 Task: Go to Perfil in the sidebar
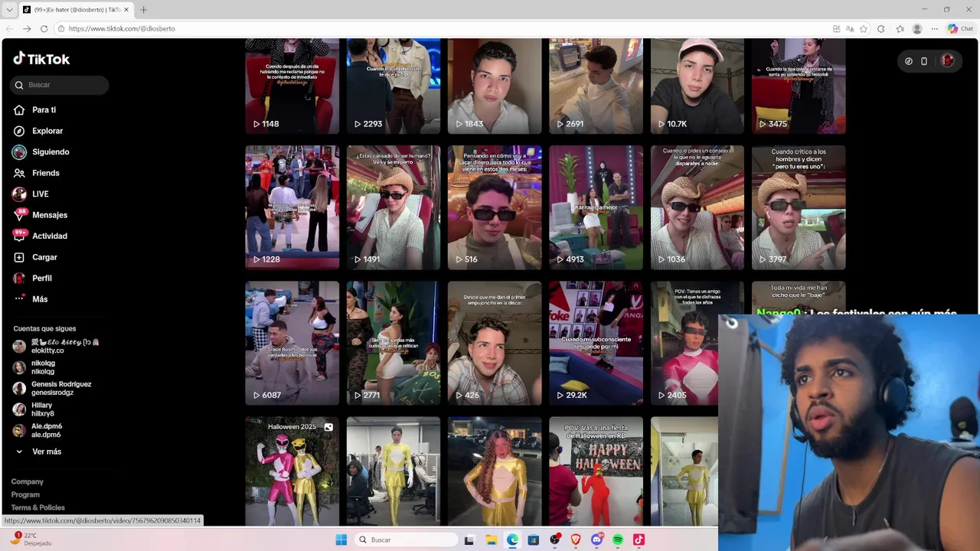[33, 278]
